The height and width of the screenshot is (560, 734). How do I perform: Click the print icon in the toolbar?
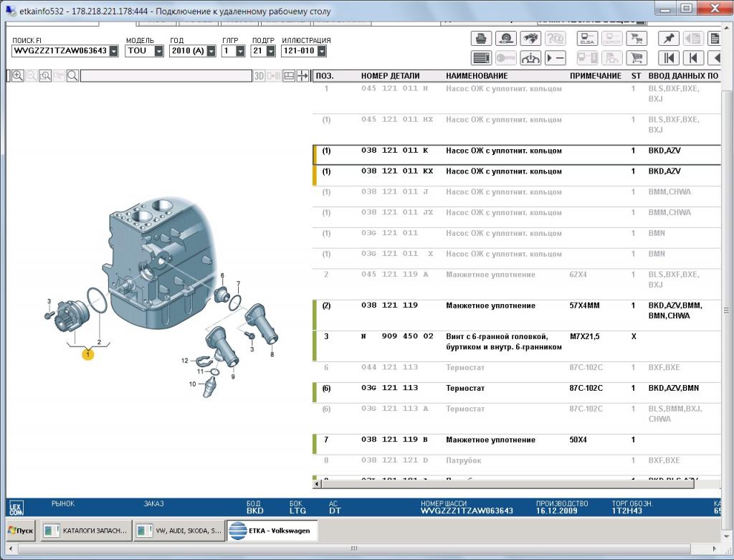481,39
